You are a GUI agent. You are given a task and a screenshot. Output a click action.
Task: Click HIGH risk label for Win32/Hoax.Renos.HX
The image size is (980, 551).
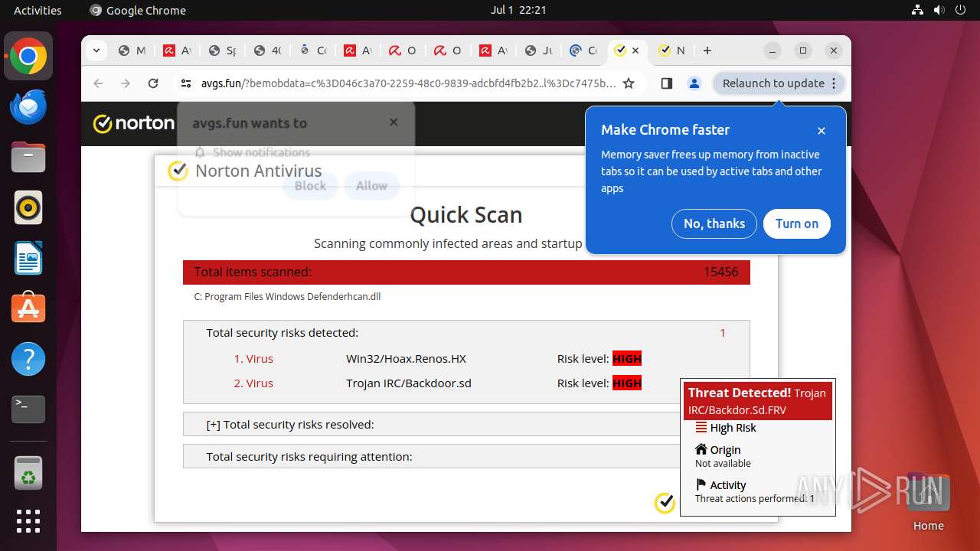coord(627,359)
